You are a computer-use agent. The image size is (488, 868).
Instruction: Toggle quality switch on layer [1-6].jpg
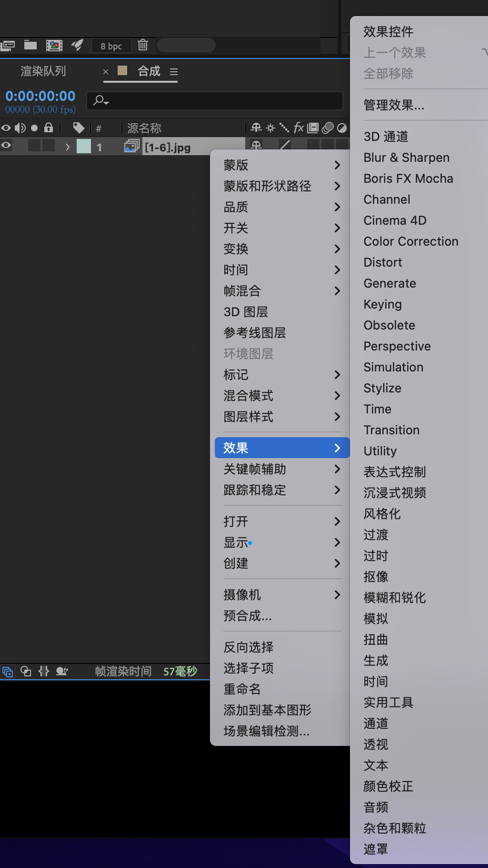click(285, 145)
